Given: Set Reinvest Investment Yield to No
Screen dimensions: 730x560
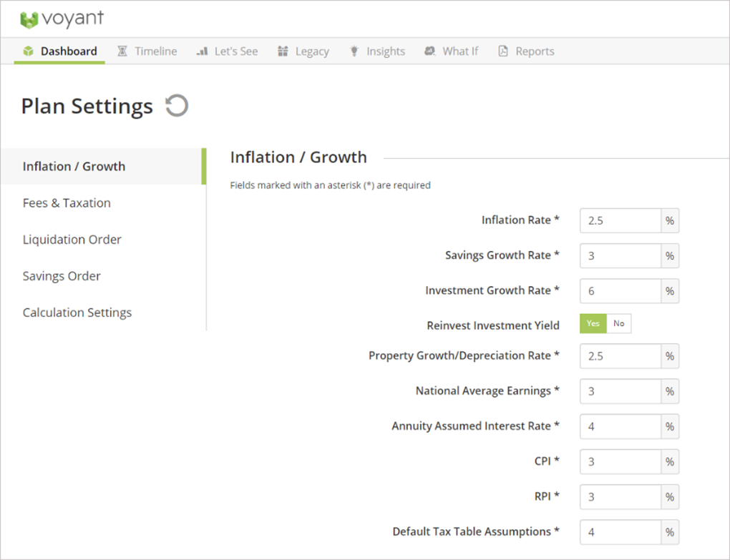Looking at the screenshot, I should coord(619,324).
